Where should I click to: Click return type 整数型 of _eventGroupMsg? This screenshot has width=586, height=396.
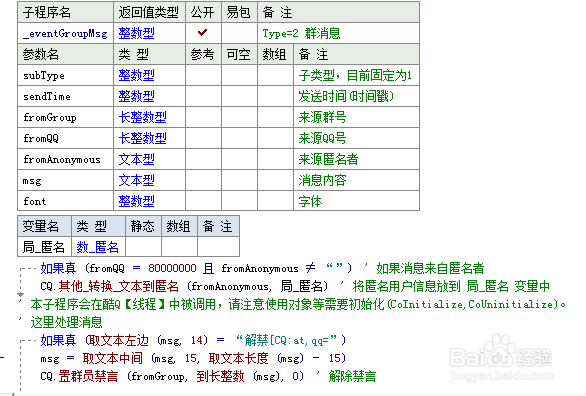click(x=136, y=34)
